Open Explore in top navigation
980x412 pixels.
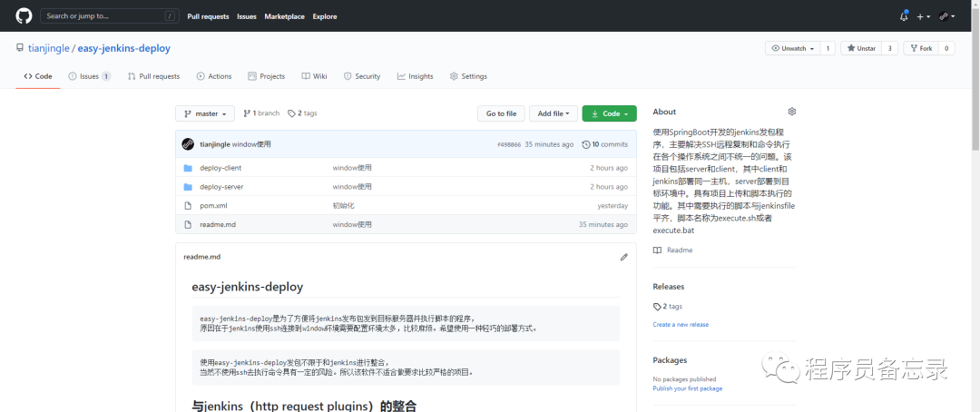(x=325, y=16)
